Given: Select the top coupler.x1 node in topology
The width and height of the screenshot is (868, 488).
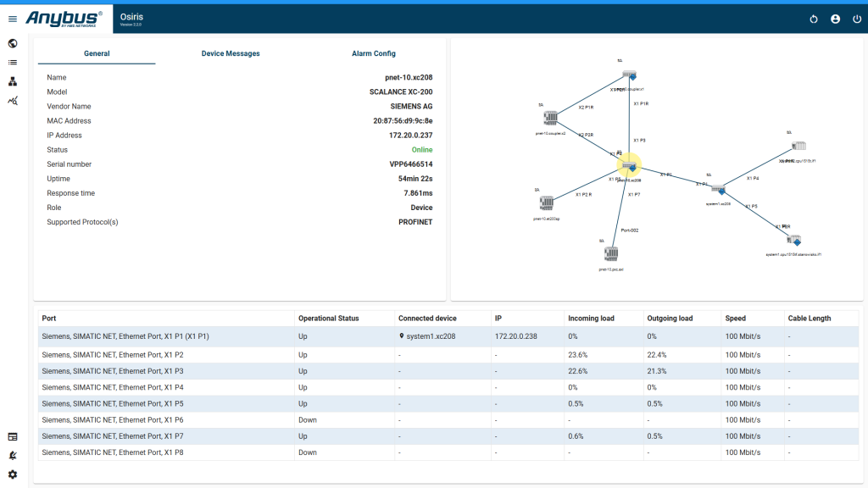Looking at the screenshot, I should [630, 75].
